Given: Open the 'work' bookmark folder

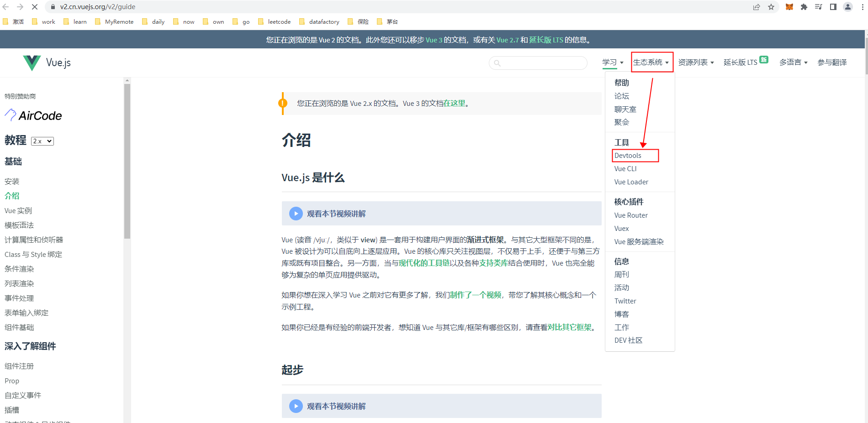Looking at the screenshot, I should click(x=43, y=21).
